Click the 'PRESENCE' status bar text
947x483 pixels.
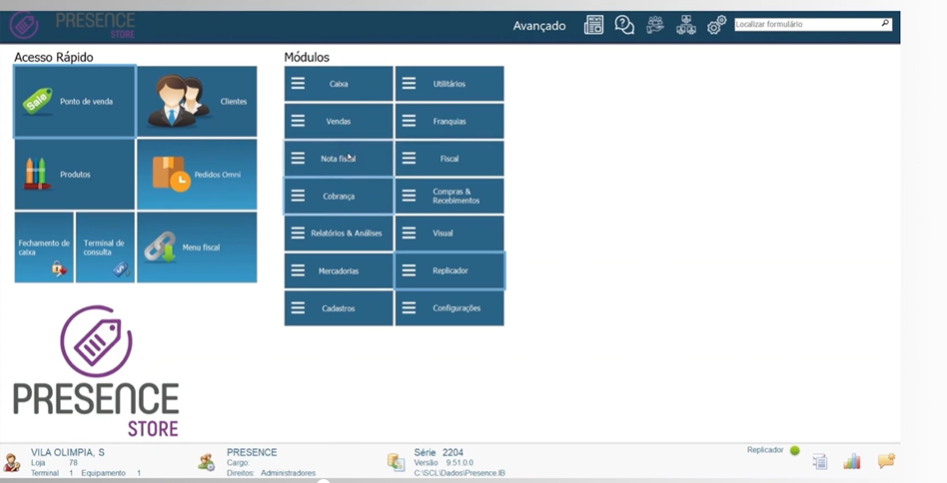pos(252,452)
